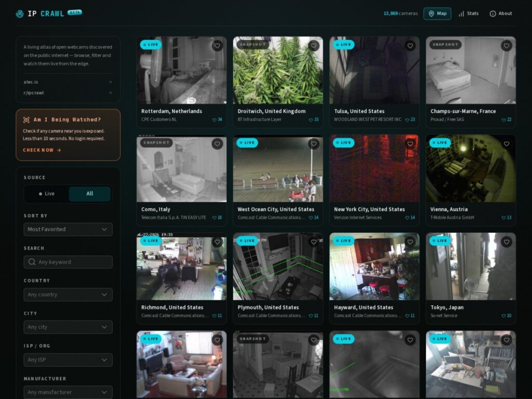Click the Telecom Italia S.p.A. TIN EASY LITE text

click(174, 218)
